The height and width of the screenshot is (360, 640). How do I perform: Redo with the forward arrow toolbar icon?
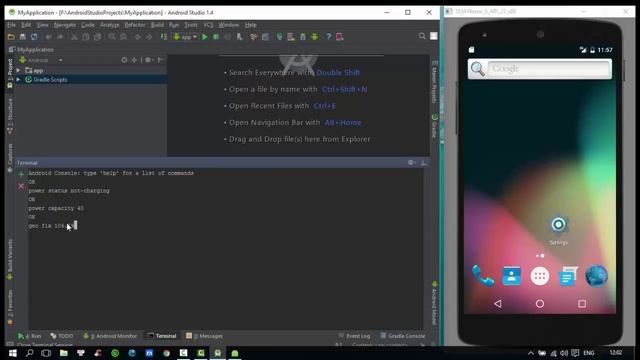(x=60, y=37)
